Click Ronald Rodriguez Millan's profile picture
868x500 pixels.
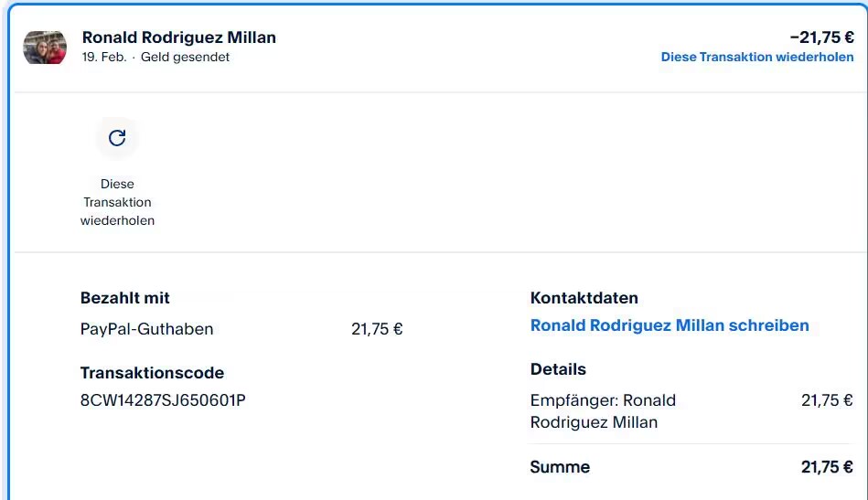click(x=45, y=48)
